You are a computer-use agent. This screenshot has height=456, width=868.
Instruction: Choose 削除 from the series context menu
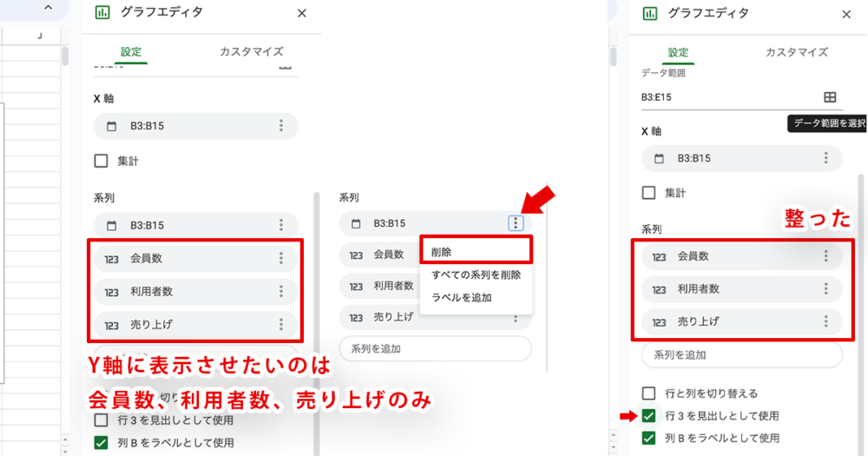point(476,252)
